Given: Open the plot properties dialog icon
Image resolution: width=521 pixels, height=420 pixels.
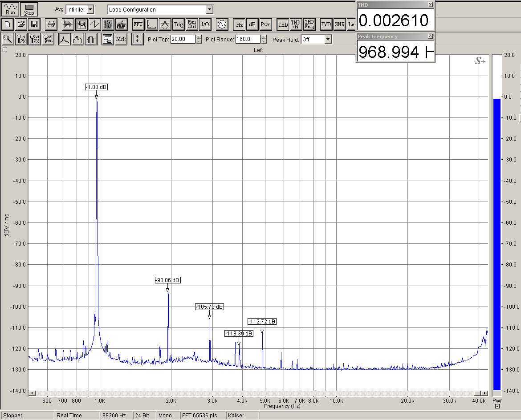Looking at the screenshot, I should (108, 39).
